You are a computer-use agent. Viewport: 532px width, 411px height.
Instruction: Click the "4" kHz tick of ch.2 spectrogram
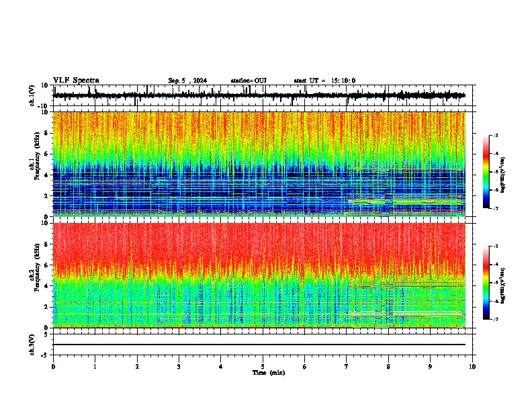46,286
